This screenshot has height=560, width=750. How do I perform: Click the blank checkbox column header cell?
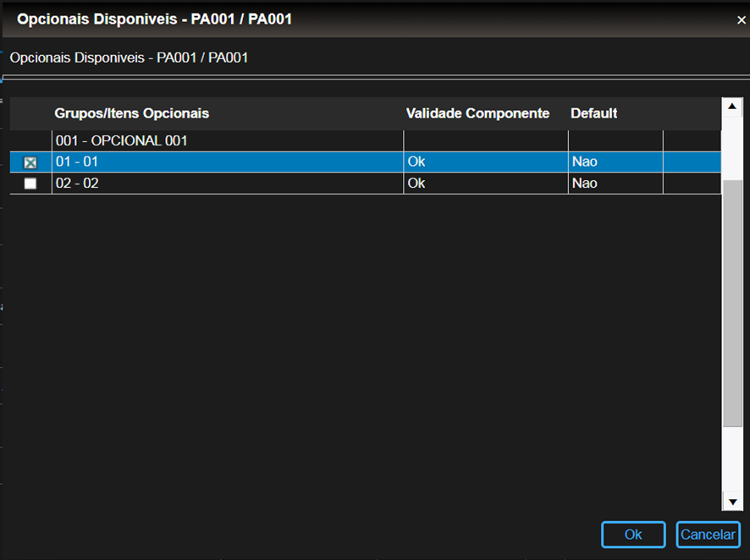[x=30, y=113]
